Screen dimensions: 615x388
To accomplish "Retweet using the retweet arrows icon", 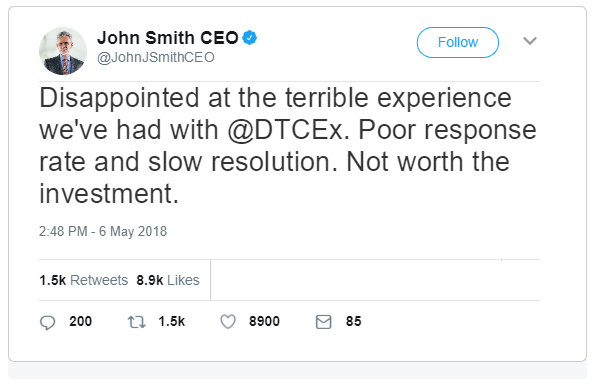I will tap(136, 322).
